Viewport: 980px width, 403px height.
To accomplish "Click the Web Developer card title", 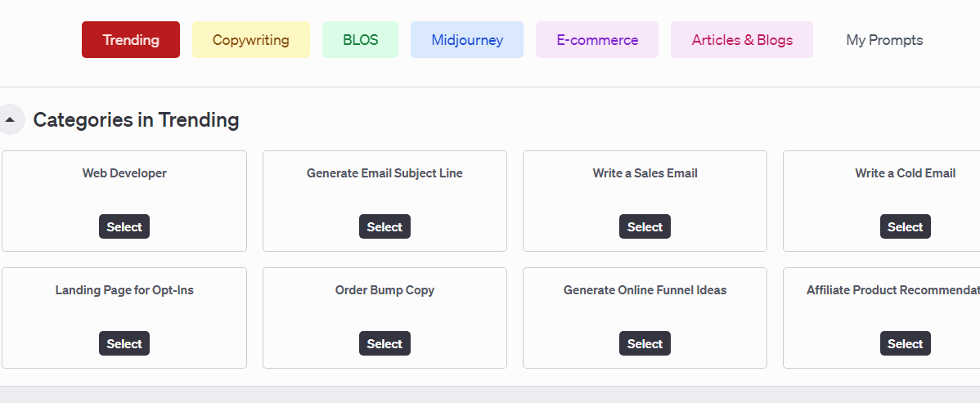I will (x=124, y=173).
